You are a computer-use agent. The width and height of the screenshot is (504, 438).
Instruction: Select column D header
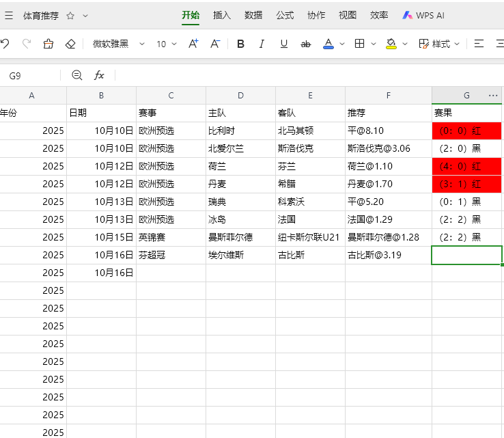(241, 96)
